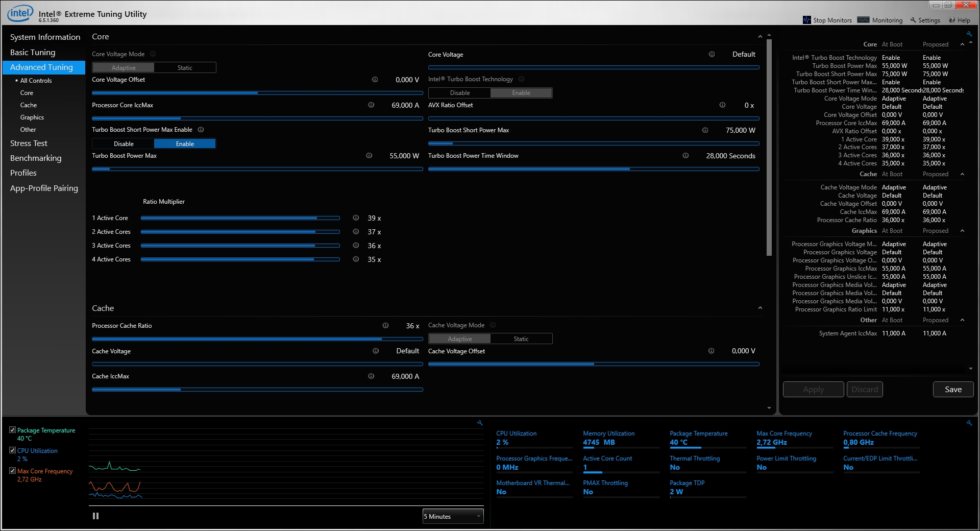Show info icon for Cache Voltage
Screen dimensions: 980x531
[376, 351]
